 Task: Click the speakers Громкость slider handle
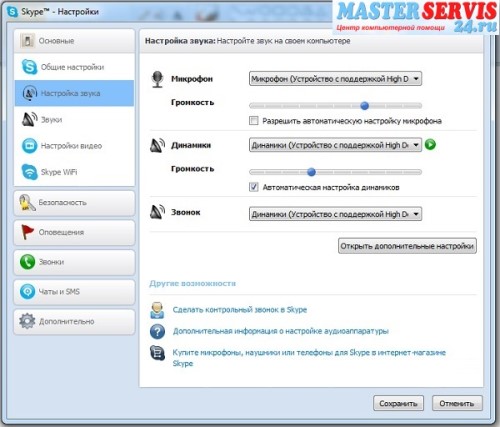tap(311, 172)
